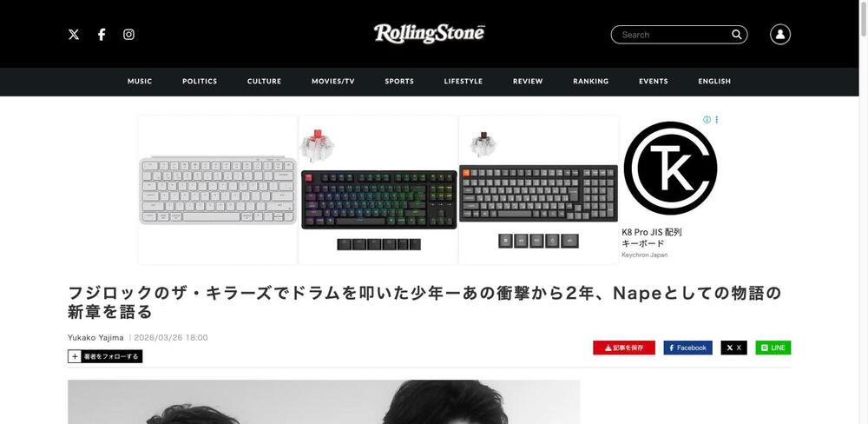This screenshot has width=868, height=424.
Task: Open the POLITICS navigation item
Action: pos(200,81)
